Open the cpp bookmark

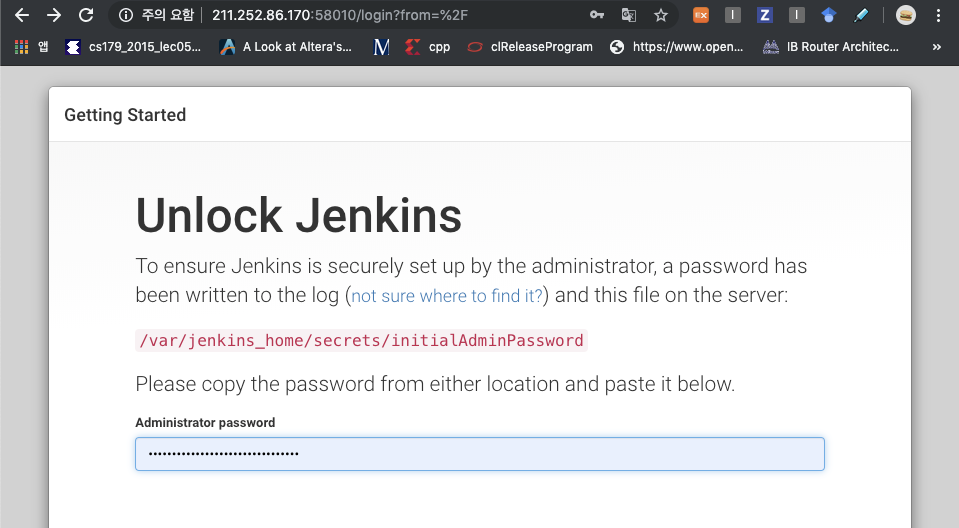click(428, 46)
